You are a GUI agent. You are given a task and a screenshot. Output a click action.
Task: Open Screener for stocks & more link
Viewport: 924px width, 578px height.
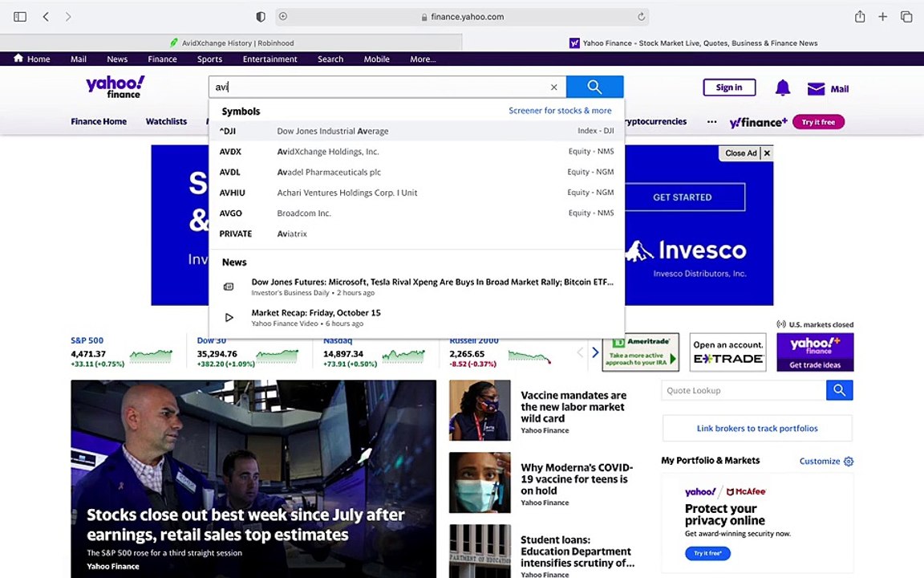[560, 110]
